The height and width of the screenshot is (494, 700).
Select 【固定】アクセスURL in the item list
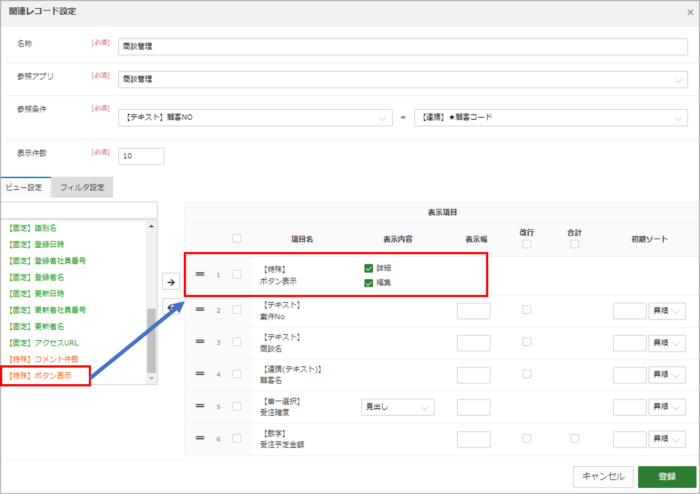click(44, 343)
